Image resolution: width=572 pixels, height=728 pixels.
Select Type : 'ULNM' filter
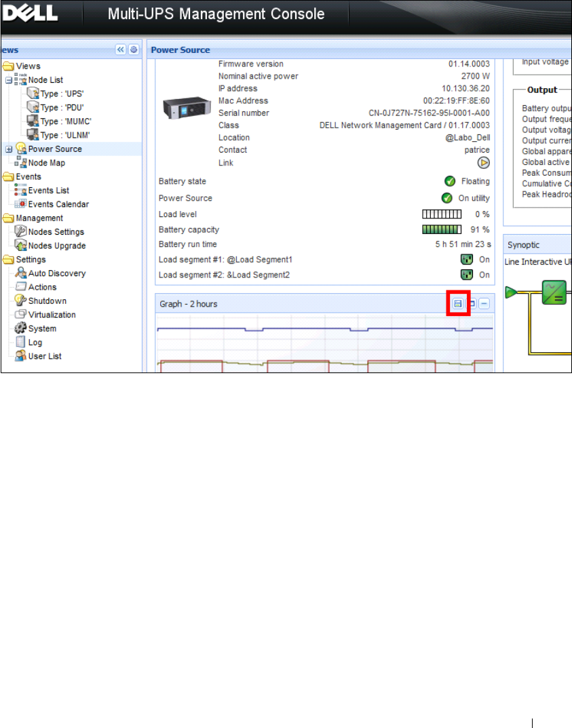pyautogui.click(x=64, y=136)
